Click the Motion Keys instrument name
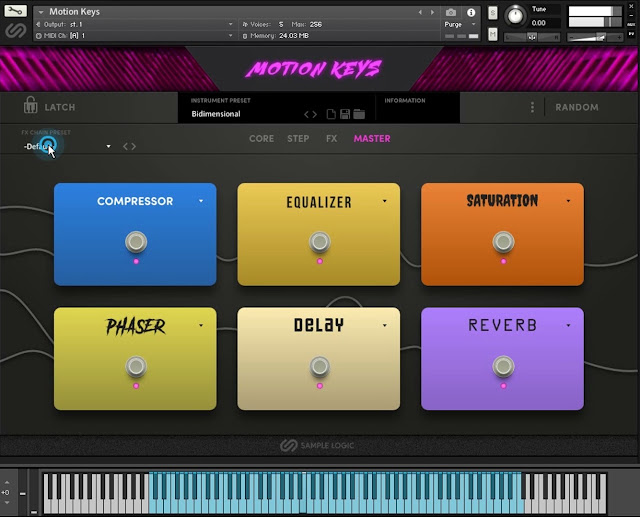This screenshot has height=517, width=640. pos(74,12)
